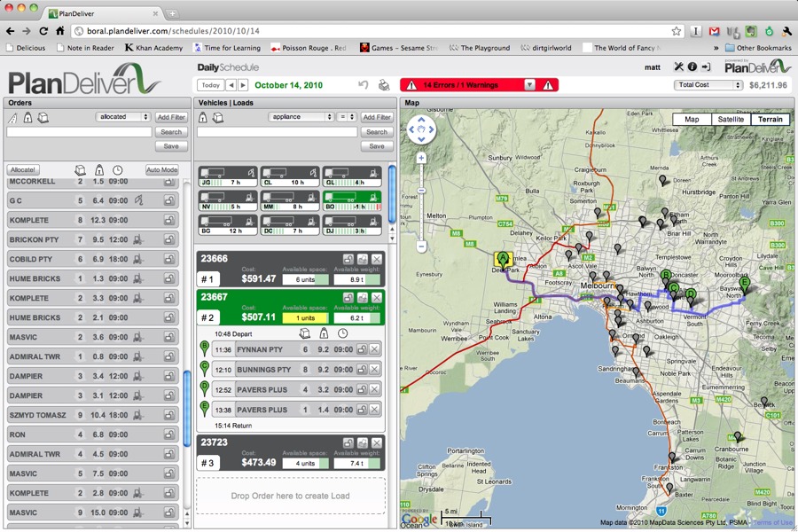The image size is (798, 532).
Task: Switch map to Terrain view
Action: point(770,119)
